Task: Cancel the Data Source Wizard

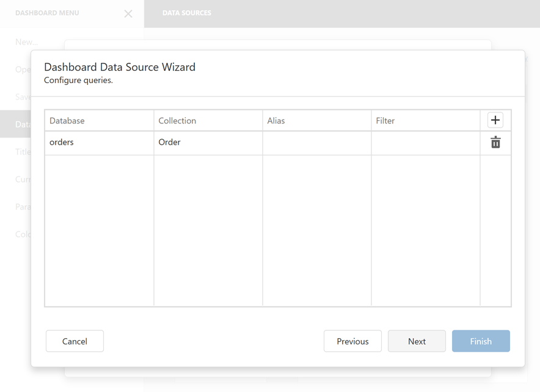Action: coord(75,341)
